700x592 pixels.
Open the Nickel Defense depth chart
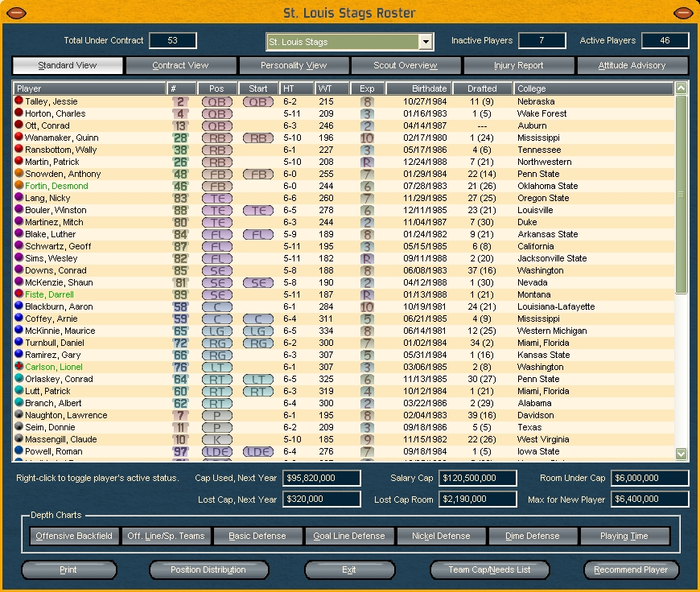[441, 536]
